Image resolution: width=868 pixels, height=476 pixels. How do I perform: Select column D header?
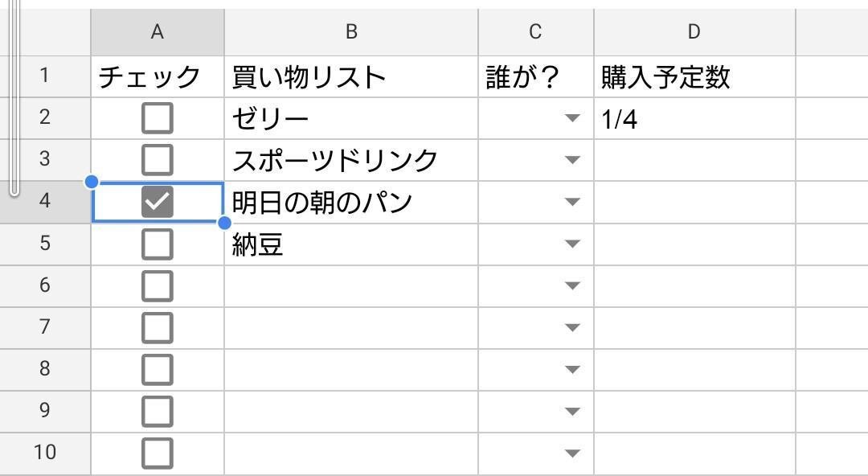(x=694, y=32)
